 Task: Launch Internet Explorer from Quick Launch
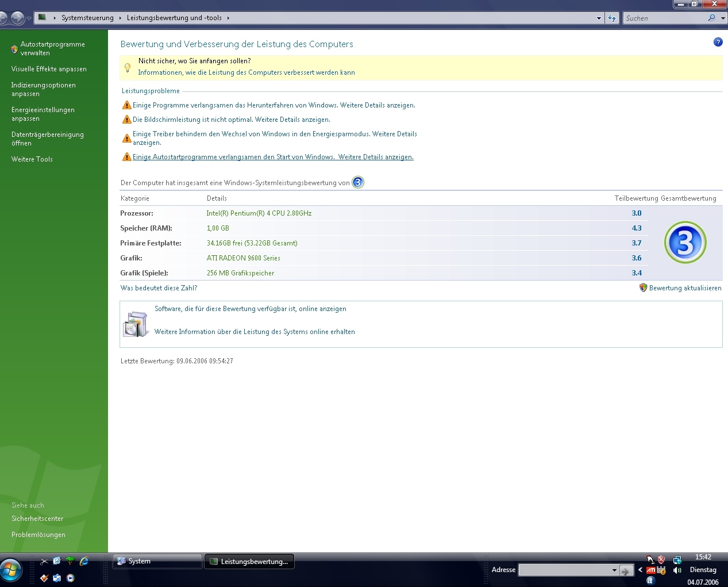click(x=84, y=561)
